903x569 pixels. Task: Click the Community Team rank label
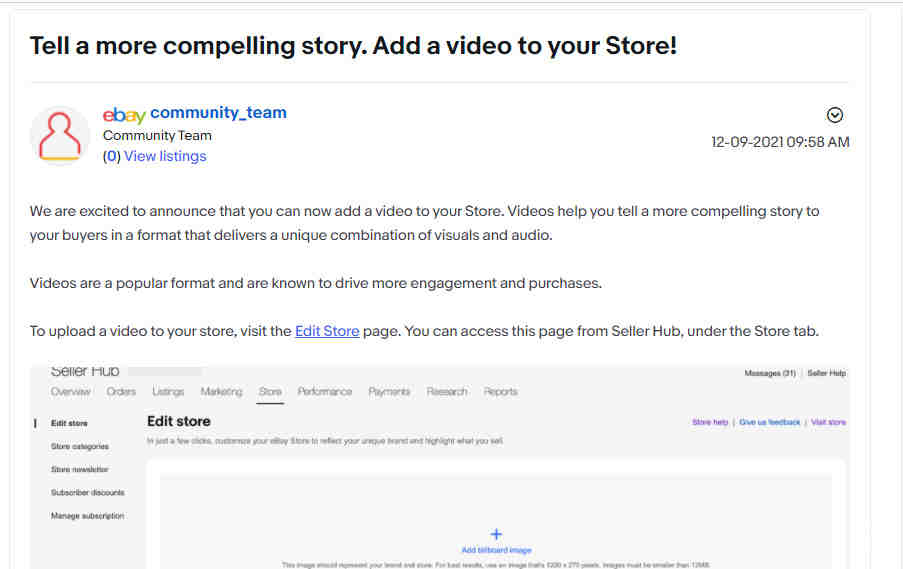(x=157, y=136)
